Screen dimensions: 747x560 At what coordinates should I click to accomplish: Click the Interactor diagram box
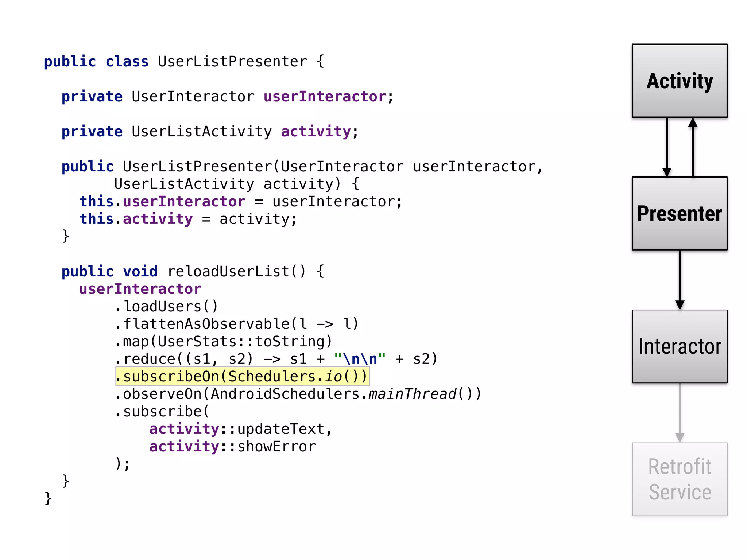pyautogui.click(x=680, y=346)
